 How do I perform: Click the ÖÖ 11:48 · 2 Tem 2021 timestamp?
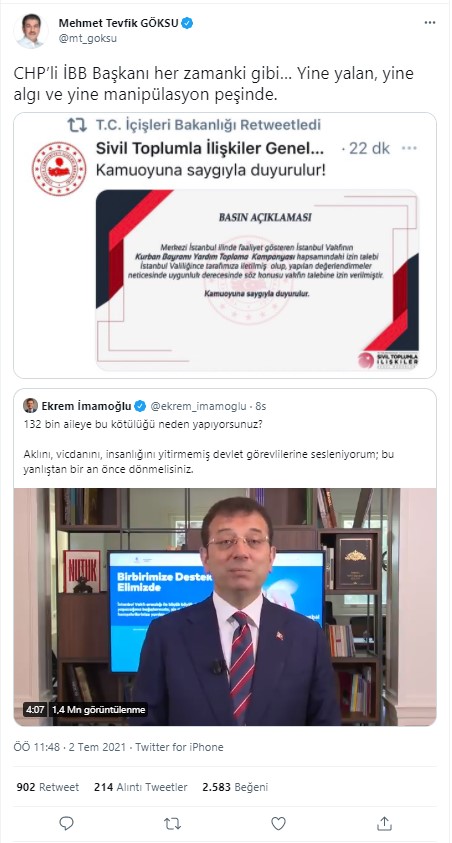(x=69, y=747)
